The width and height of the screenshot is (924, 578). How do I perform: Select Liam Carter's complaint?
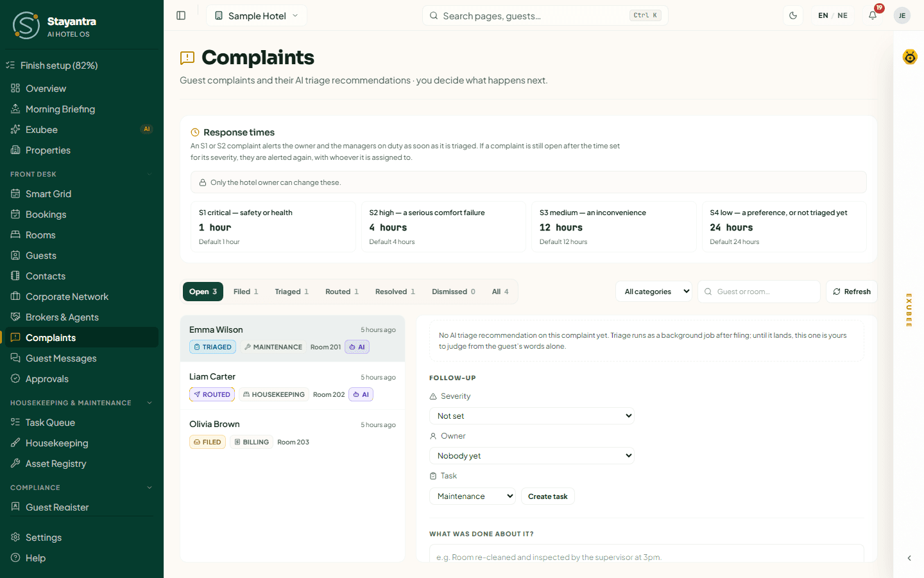pyautogui.click(x=293, y=386)
